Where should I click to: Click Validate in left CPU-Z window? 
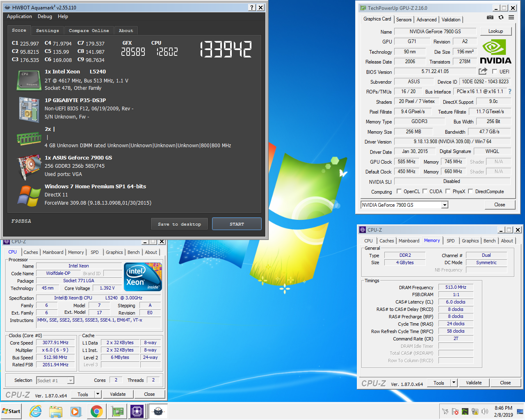[118, 394]
